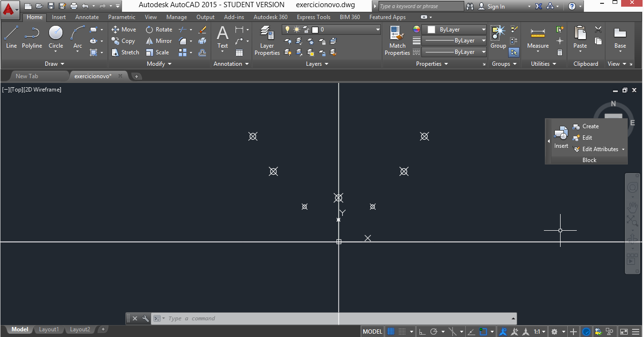The height and width of the screenshot is (337, 644).
Task: Select the Polyline tool
Action: click(32, 37)
